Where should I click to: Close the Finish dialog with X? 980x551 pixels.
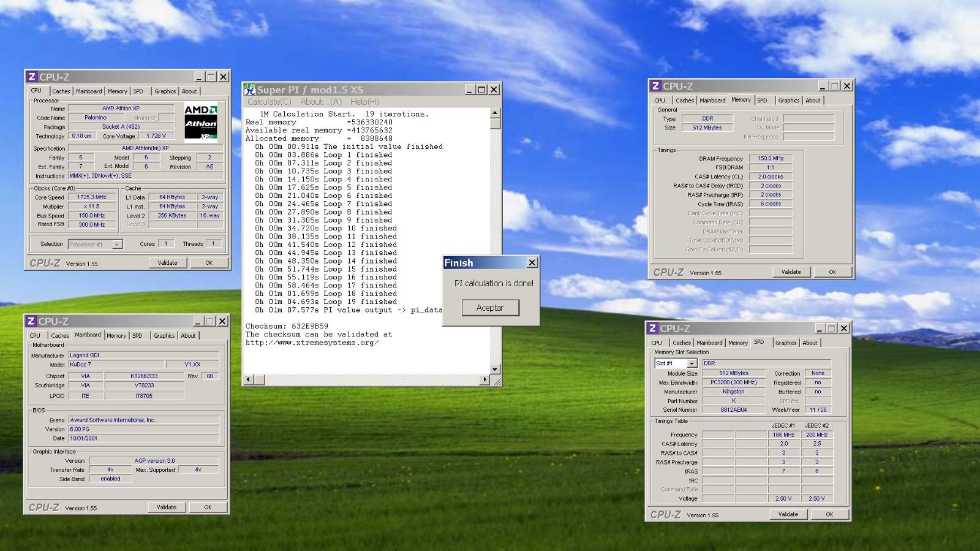[532, 262]
